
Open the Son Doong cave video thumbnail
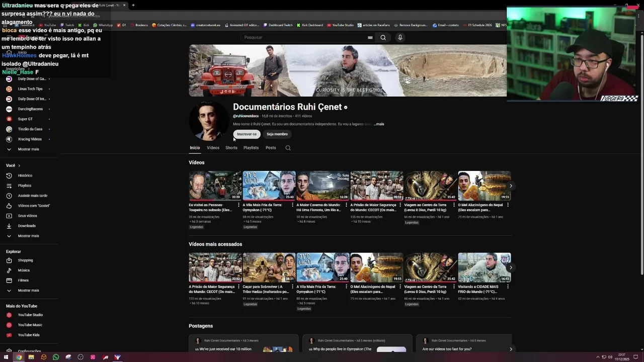pos(323,186)
